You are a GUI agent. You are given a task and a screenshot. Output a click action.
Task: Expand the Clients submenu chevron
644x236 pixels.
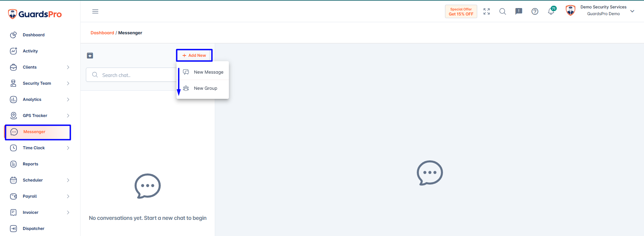pos(68,67)
